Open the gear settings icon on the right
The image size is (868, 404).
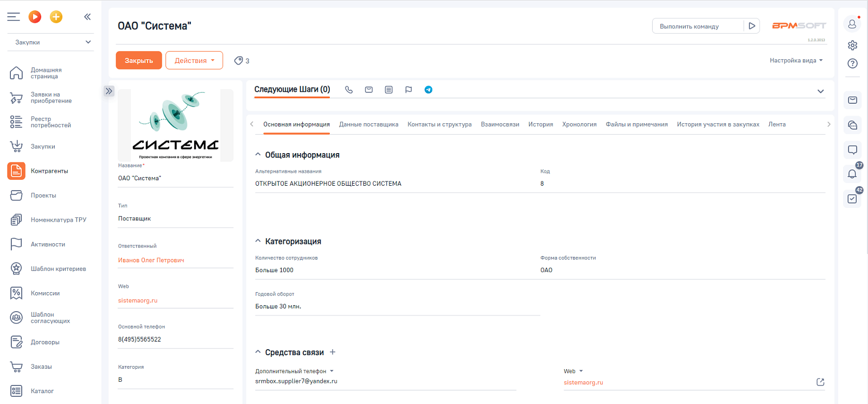[853, 45]
